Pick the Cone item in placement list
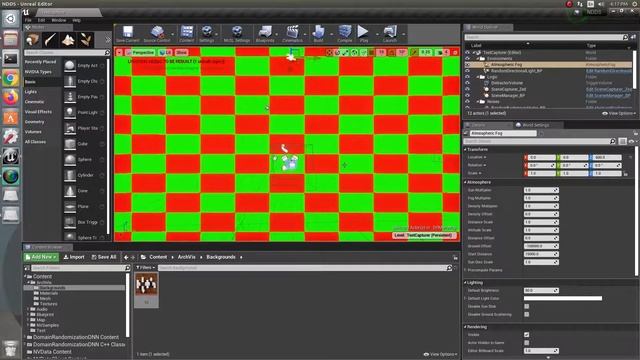 point(84,191)
